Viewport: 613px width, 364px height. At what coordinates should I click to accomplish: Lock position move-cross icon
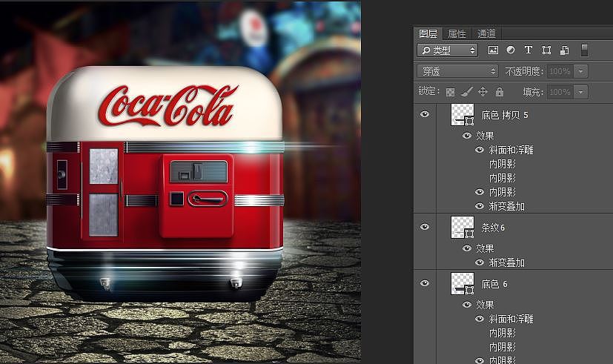click(483, 91)
